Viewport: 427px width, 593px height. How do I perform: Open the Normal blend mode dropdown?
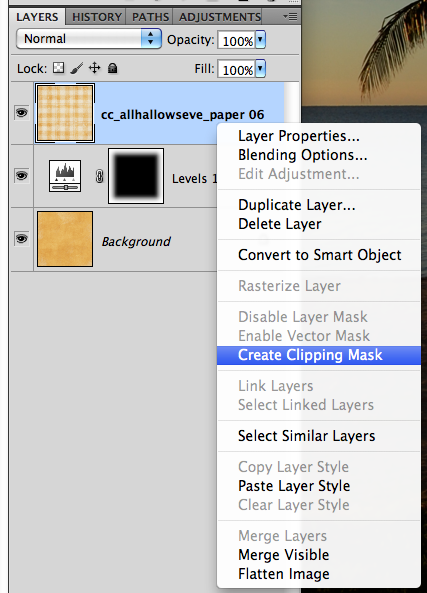89,39
